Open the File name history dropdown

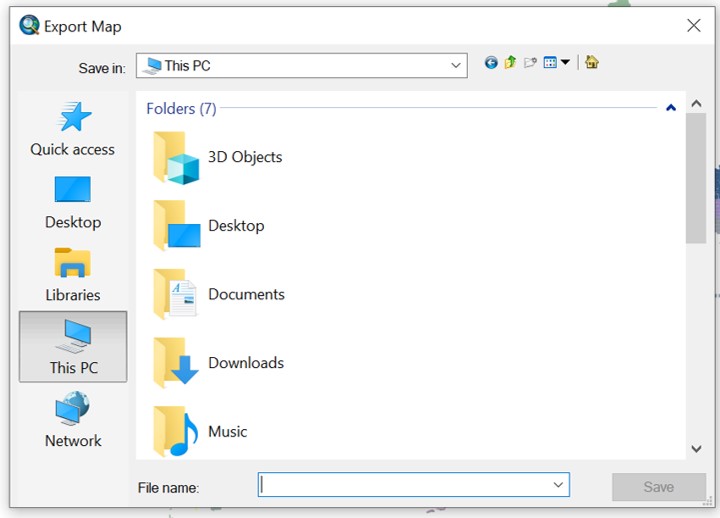coord(558,485)
